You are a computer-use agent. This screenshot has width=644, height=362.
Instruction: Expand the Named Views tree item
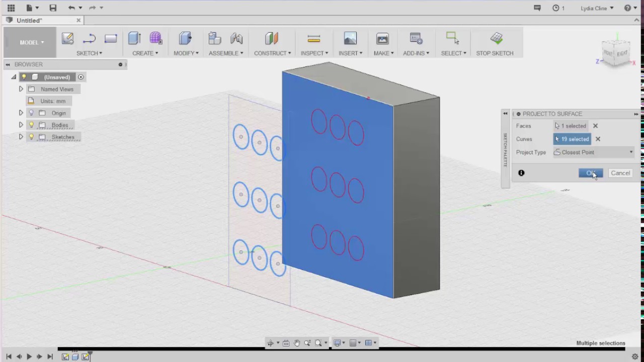click(21, 89)
